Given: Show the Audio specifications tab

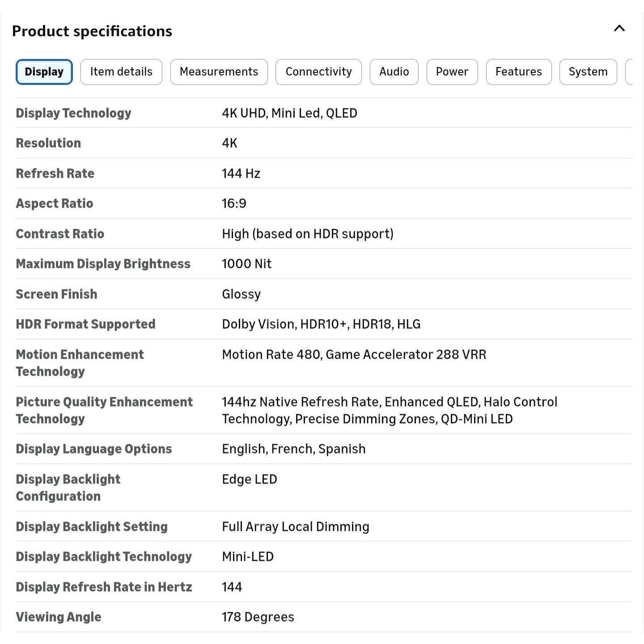Looking at the screenshot, I should (394, 72).
